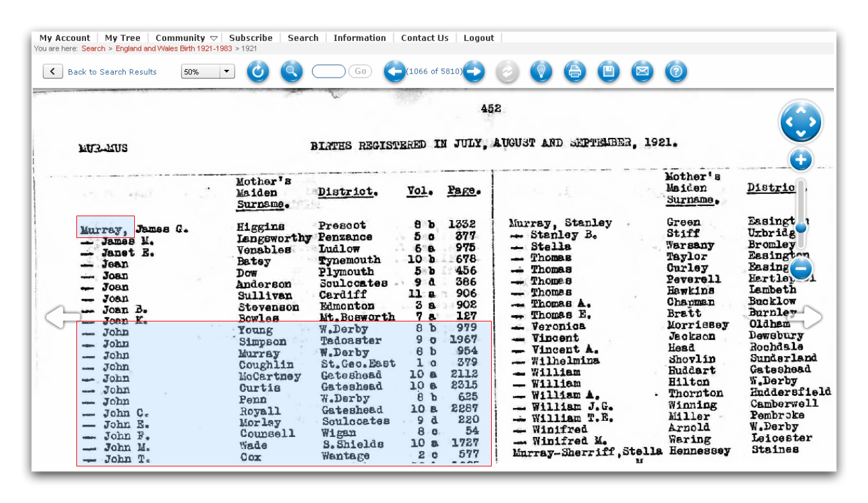
Task: Click the 'Wilhelmina' name entry
Action: click(x=565, y=361)
